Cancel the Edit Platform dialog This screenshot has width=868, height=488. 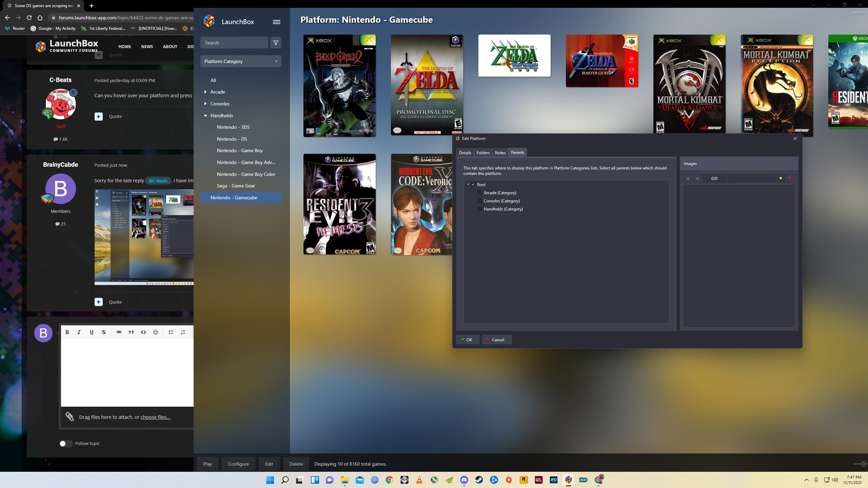[496, 340]
